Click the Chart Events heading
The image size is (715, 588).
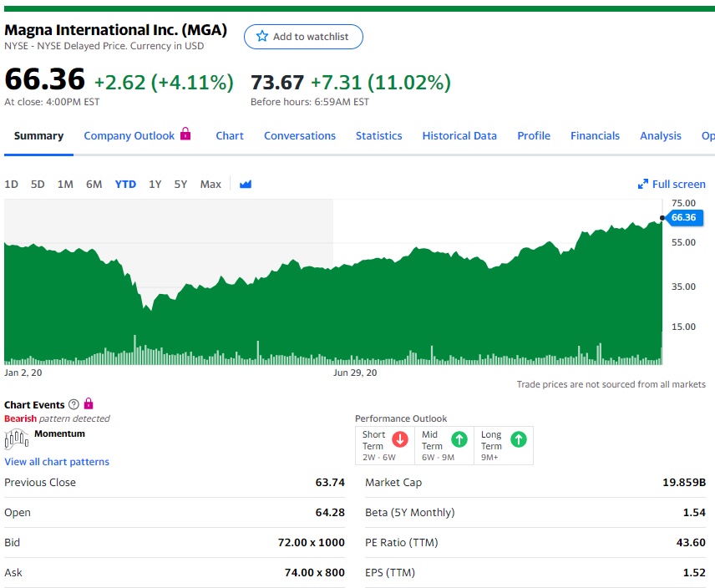click(x=34, y=405)
